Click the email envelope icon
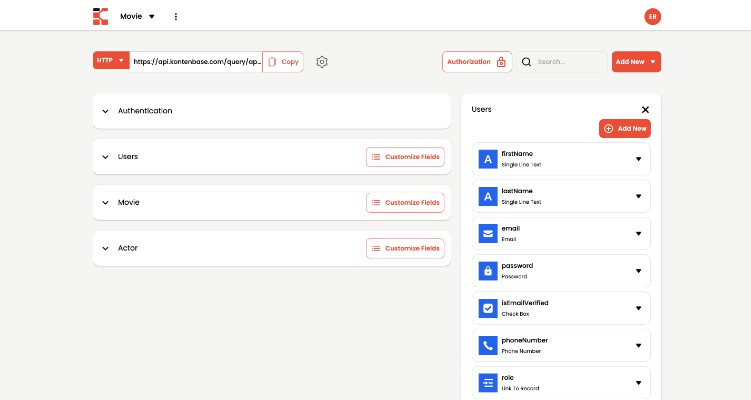The image size is (751, 400). [x=487, y=234]
